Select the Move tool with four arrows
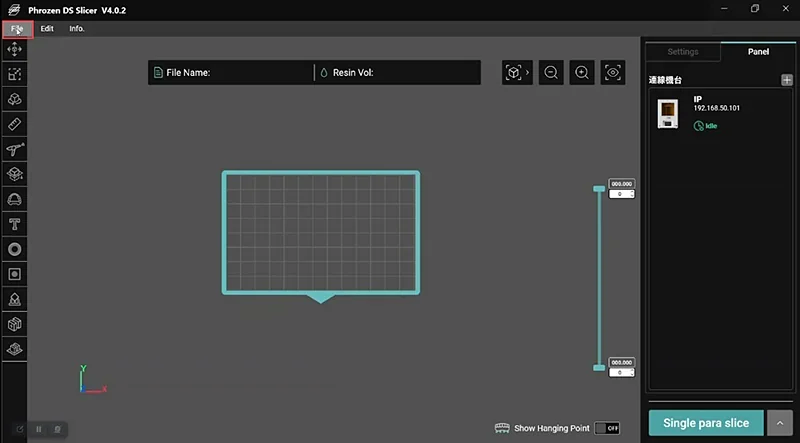The height and width of the screenshot is (443, 800). [14, 50]
